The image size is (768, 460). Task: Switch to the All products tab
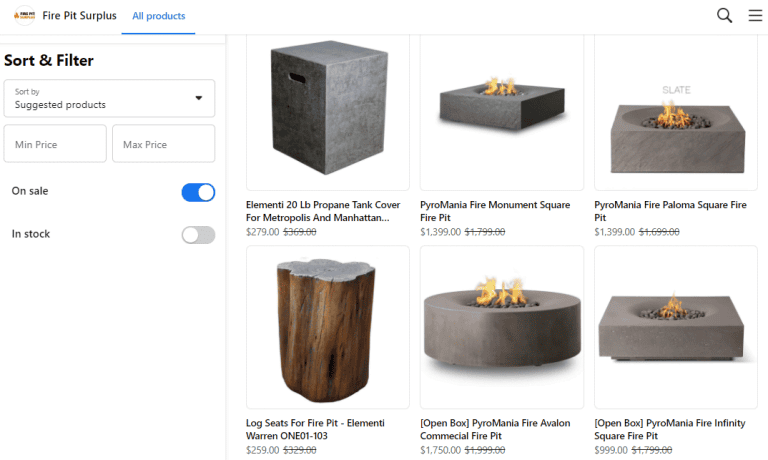[x=158, y=16]
